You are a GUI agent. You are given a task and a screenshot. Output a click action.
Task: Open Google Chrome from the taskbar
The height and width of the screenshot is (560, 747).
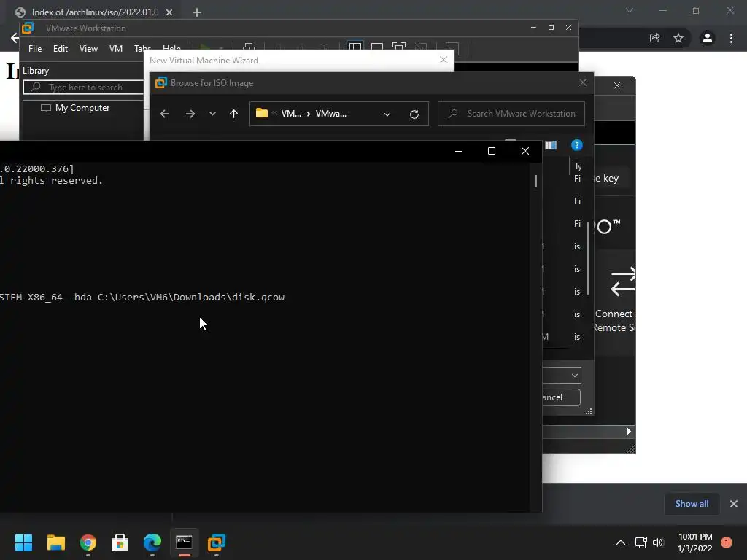[x=88, y=542]
